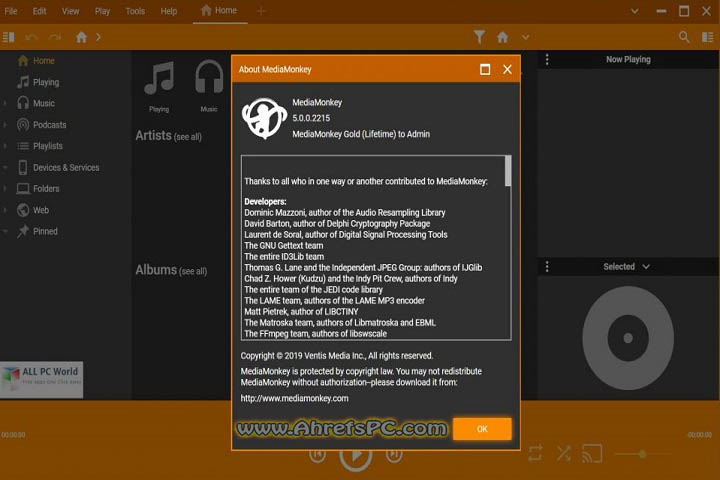
Task: Click the undo arrow in toolbar
Action: click(31, 37)
